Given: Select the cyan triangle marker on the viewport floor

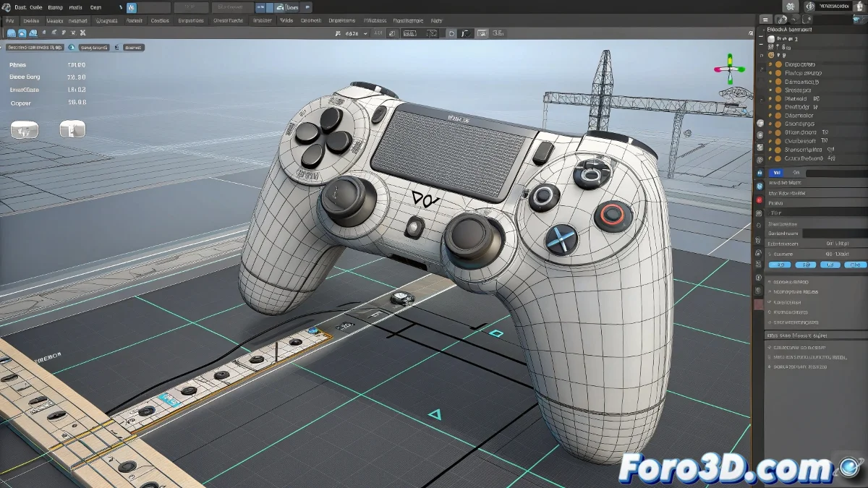Looking at the screenshot, I should (435, 414).
